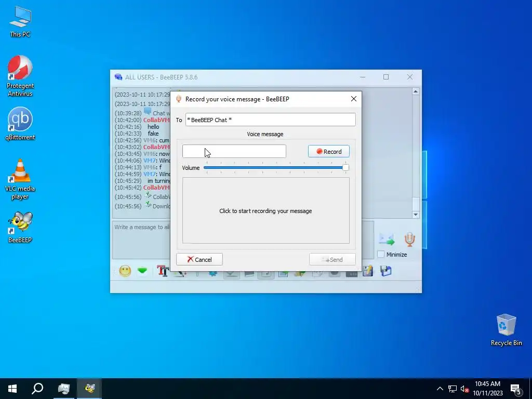This screenshot has width=532, height=399.
Task: Click the blue floppy disks save icon
Action: click(386, 271)
